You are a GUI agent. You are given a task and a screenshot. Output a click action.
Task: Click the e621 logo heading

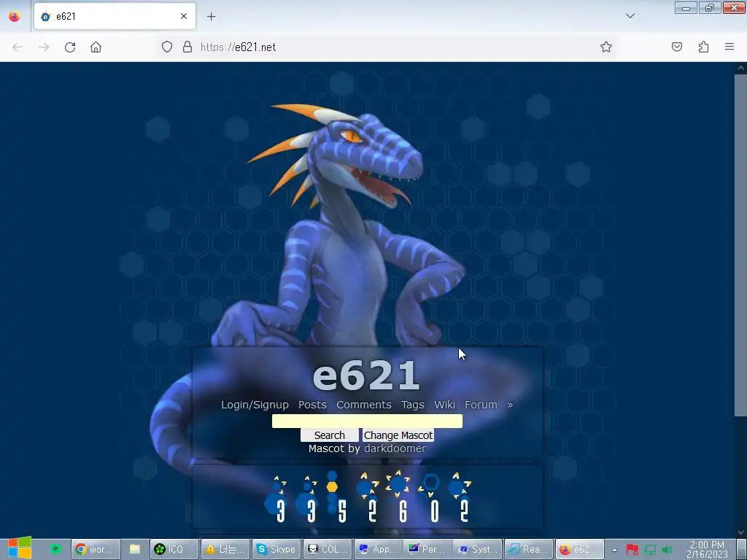(x=366, y=376)
